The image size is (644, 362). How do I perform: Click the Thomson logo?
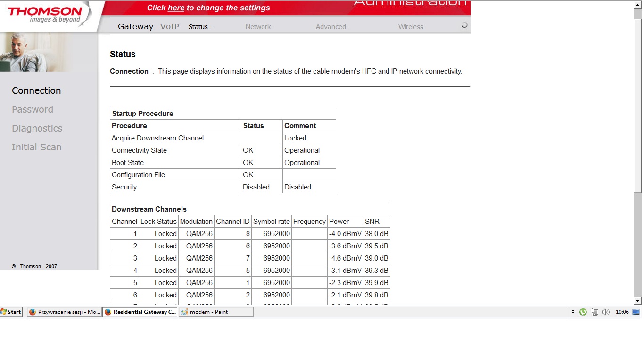[45, 15]
